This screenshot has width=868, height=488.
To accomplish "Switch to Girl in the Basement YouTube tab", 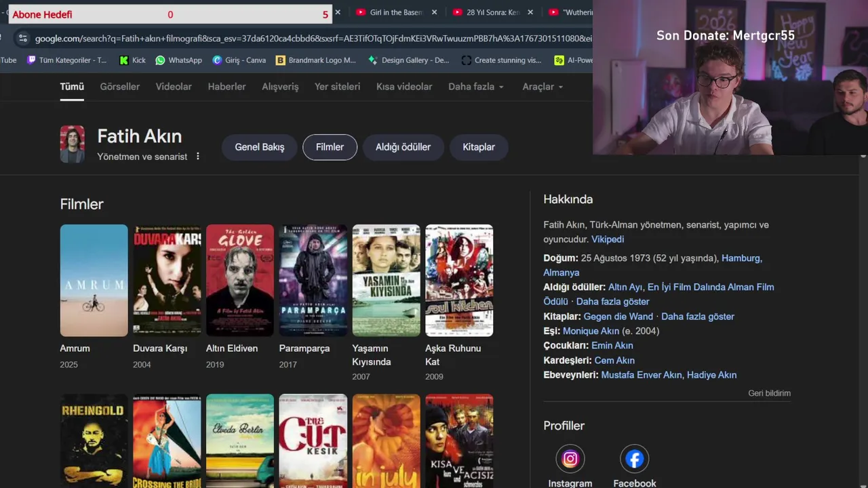I will [x=389, y=12].
